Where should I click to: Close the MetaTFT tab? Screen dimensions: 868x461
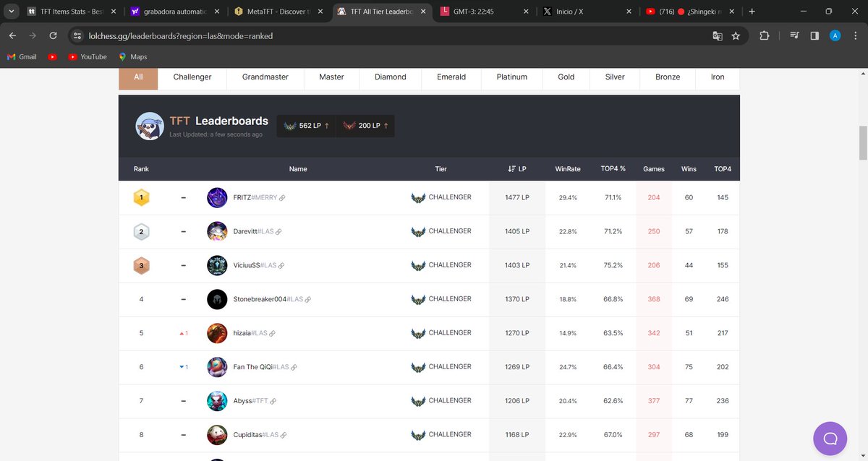320,12
